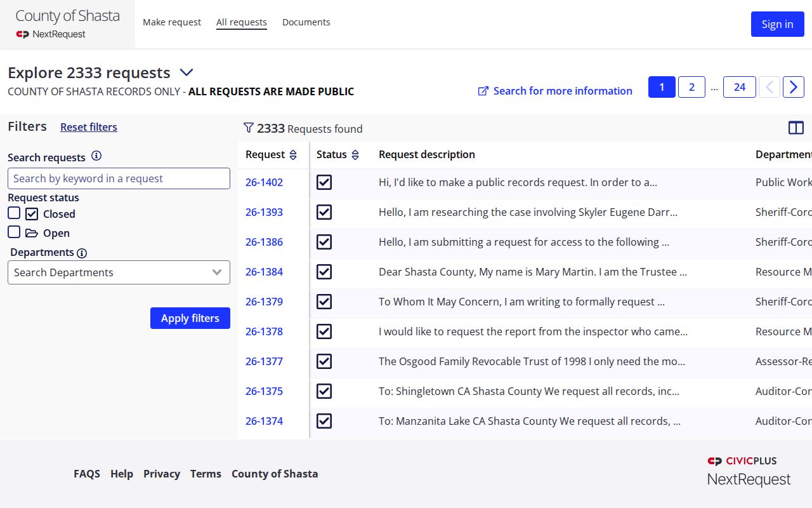Open request 26-1386
The image size is (812, 508).
pyautogui.click(x=264, y=242)
